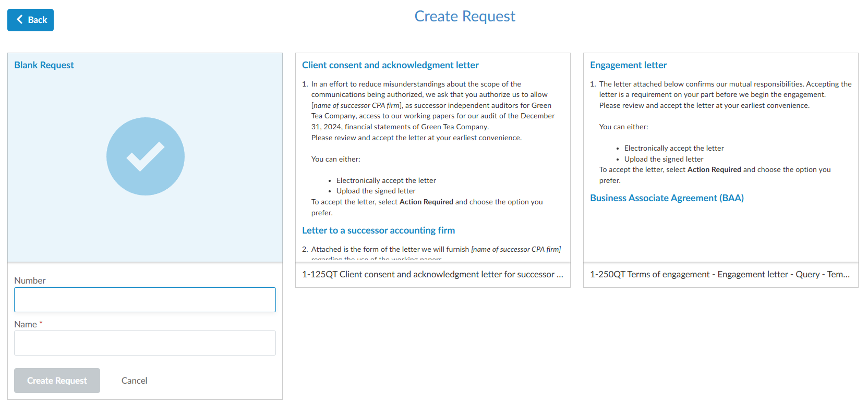Image resolution: width=868 pixels, height=404 pixels.
Task: Focus the Name input field
Action: click(145, 343)
